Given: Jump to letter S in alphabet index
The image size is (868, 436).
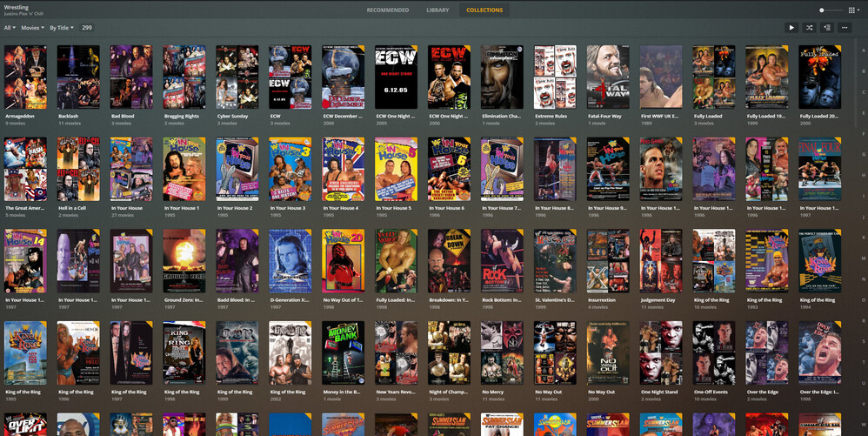Looking at the screenshot, I should tap(863, 341).
